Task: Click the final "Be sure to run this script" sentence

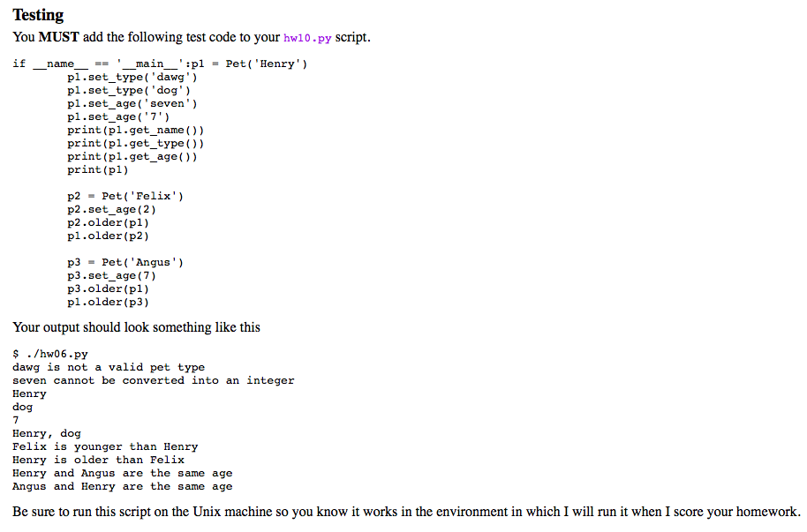Action: click(406, 512)
